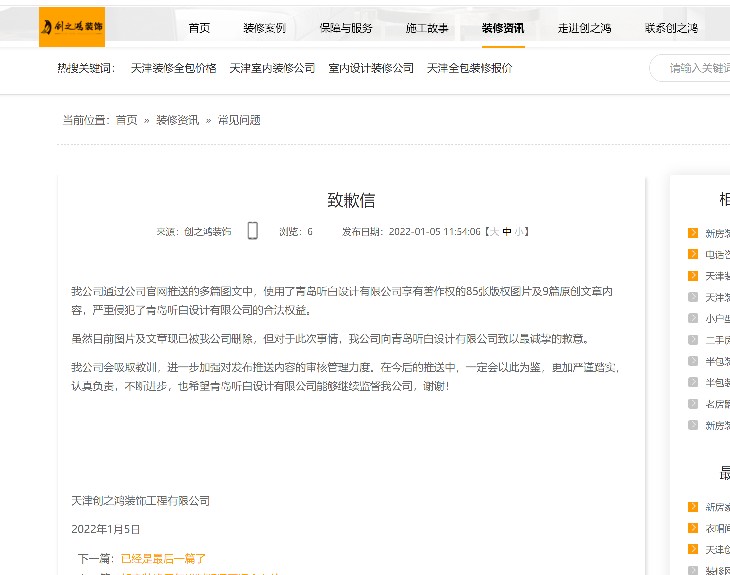Click the orange arrow beside the 衣帽间 sidebar item
This screenshot has height=575, width=730.
click(693, 528)
